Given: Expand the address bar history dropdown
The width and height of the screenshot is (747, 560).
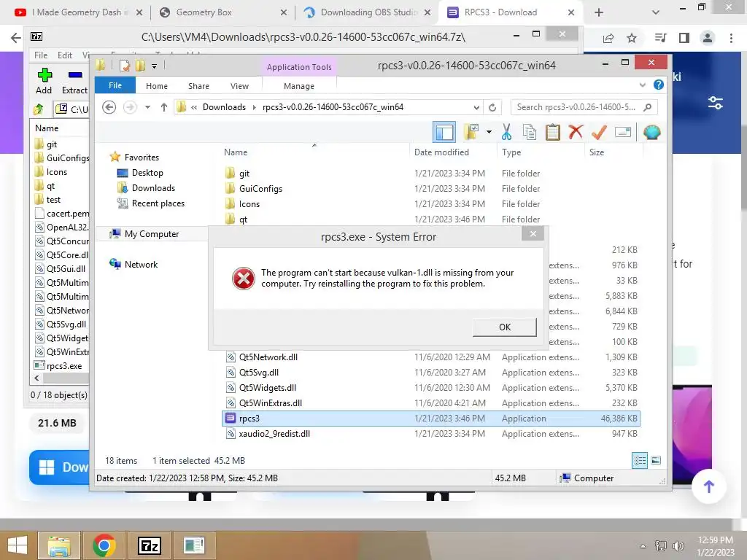Looking at the screenshot, I should pyautogui.click(x=476, y=107).
